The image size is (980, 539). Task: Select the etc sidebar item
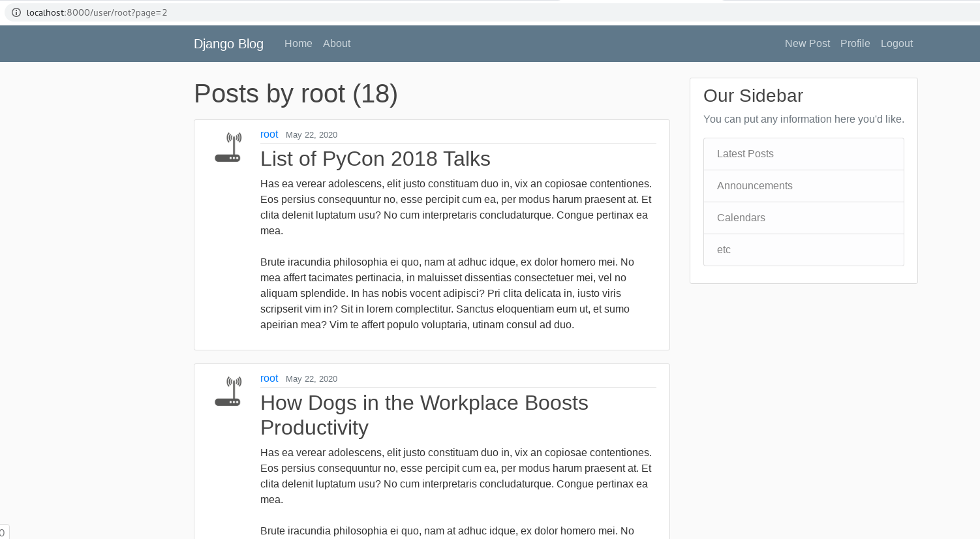(724, 250)
